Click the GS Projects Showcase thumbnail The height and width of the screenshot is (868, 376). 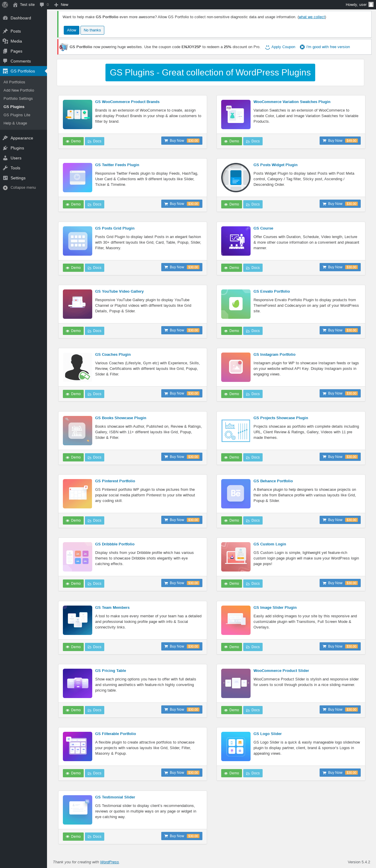[x=236, y=430]
